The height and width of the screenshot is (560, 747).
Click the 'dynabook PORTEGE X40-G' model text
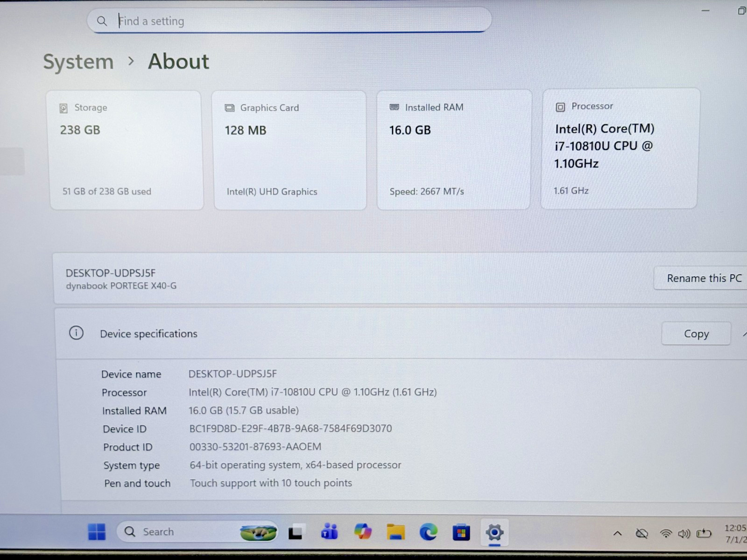click(121, 286)
